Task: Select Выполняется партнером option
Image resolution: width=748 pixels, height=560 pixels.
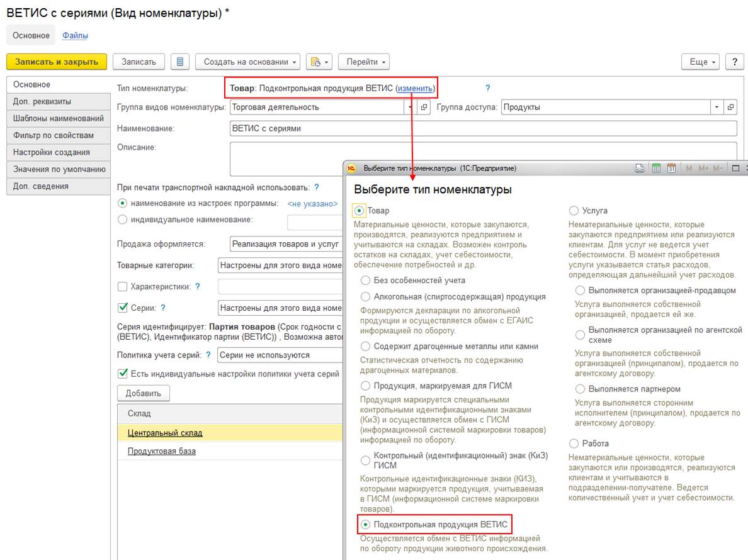Action: tap(580, 389)
